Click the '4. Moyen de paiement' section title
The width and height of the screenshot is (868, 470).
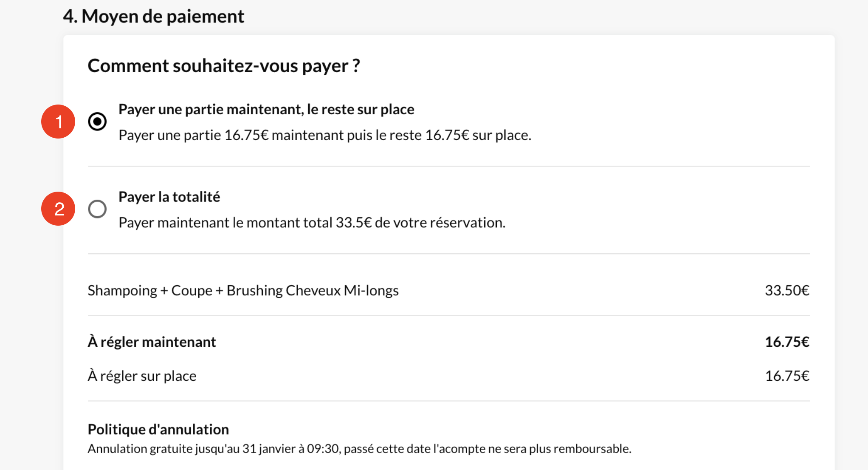[x=153, y=17]
